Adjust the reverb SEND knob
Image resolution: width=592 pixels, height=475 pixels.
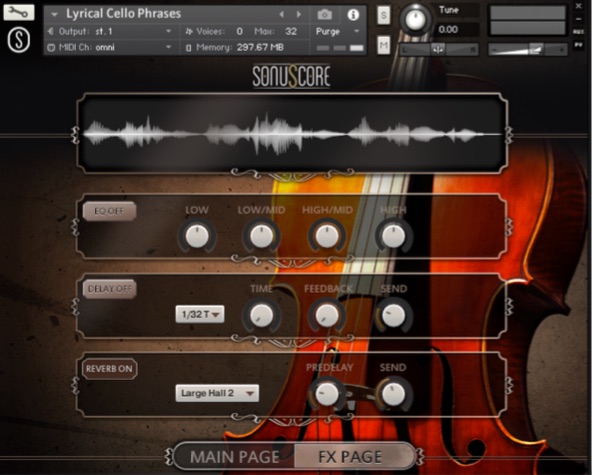pyautogui.click(x=393, y=394)
